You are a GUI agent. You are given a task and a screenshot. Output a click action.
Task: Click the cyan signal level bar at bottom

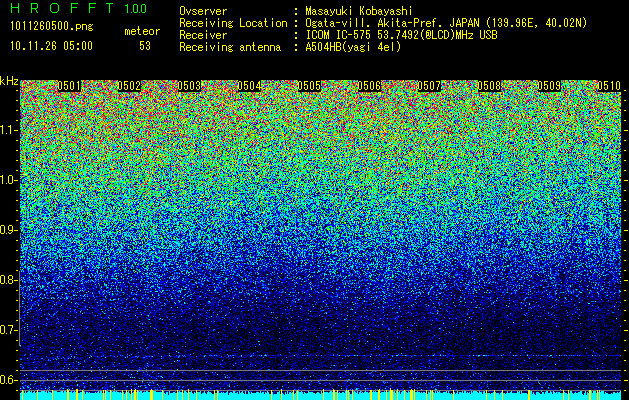[x=321, y=395]
